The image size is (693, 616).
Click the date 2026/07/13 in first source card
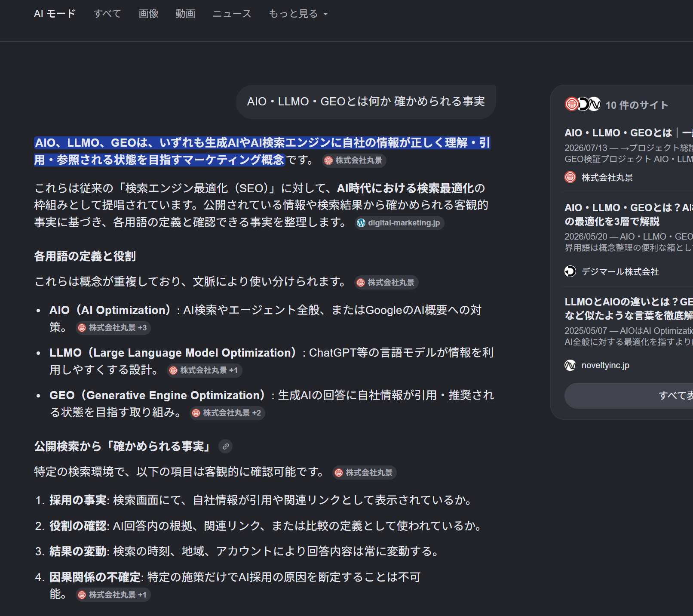click(x=586, y=148)
